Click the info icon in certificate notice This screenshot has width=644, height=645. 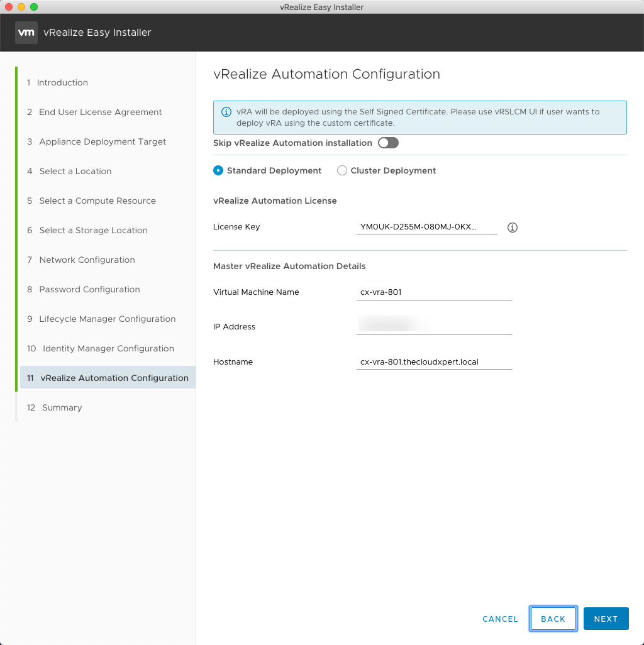[x=226, y=112]
